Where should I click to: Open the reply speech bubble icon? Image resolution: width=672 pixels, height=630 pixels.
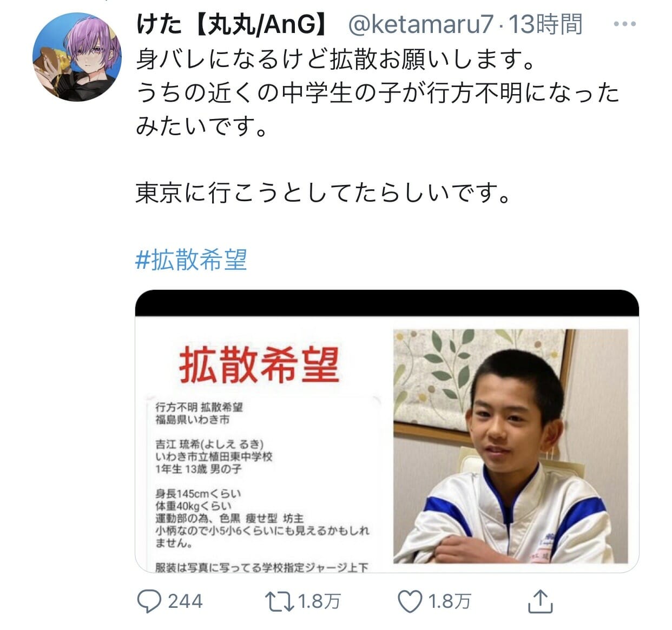149,601
